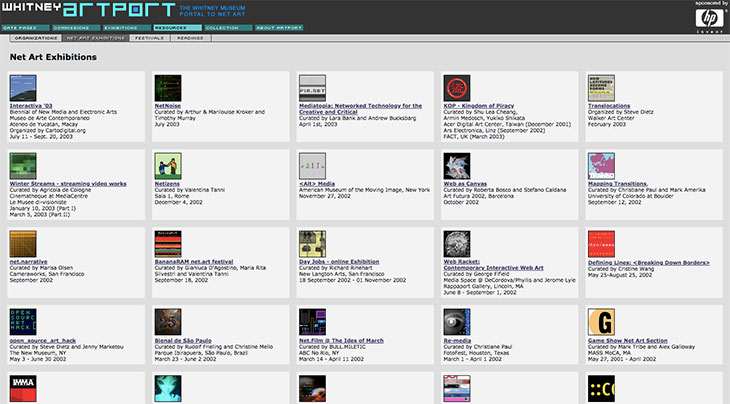The width and height of the screenshot is (730, 404).
Task: Open the KOP Kingdom of Piracy red icon
Action: point(457,88)
